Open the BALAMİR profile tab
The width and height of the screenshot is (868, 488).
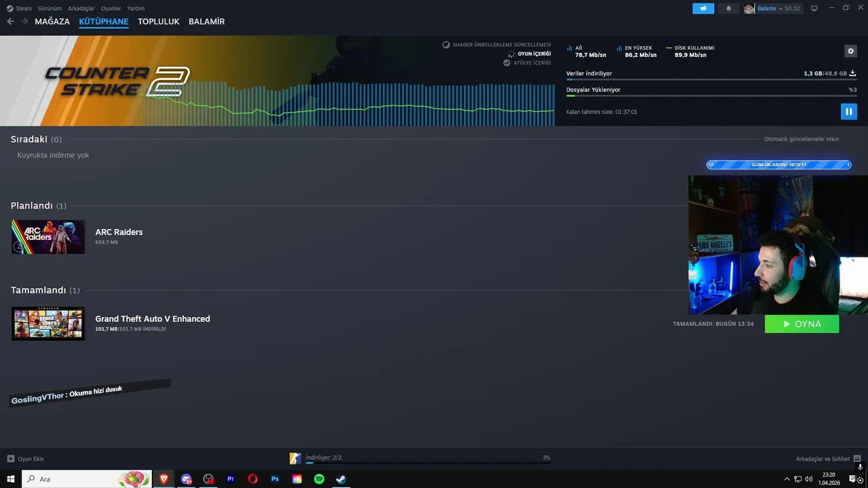coord(207,22)
